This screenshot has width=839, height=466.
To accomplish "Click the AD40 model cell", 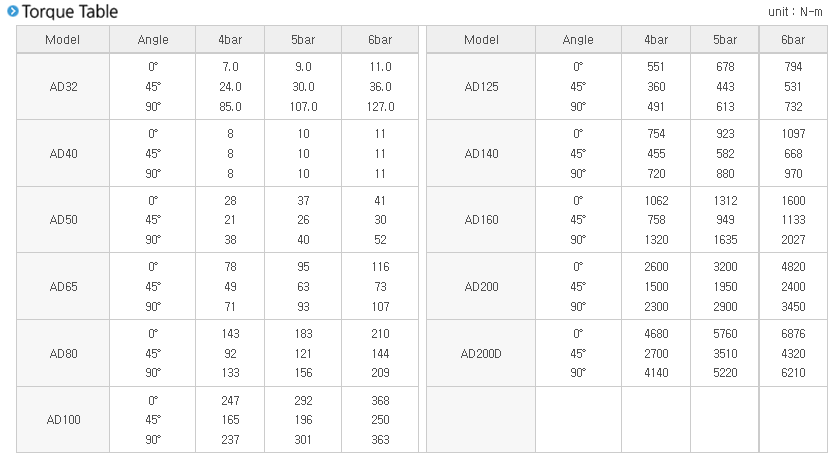I will tap(63, 154).
